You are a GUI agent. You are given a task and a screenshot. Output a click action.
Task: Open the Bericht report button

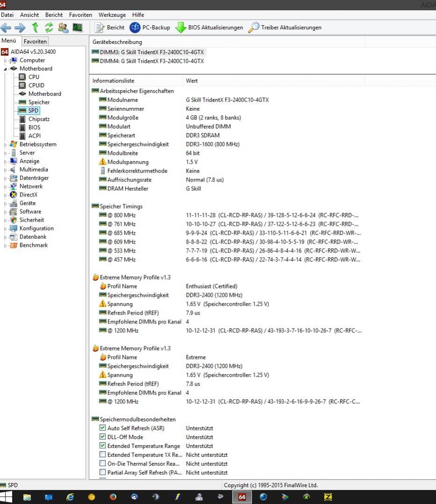point(109,28)
